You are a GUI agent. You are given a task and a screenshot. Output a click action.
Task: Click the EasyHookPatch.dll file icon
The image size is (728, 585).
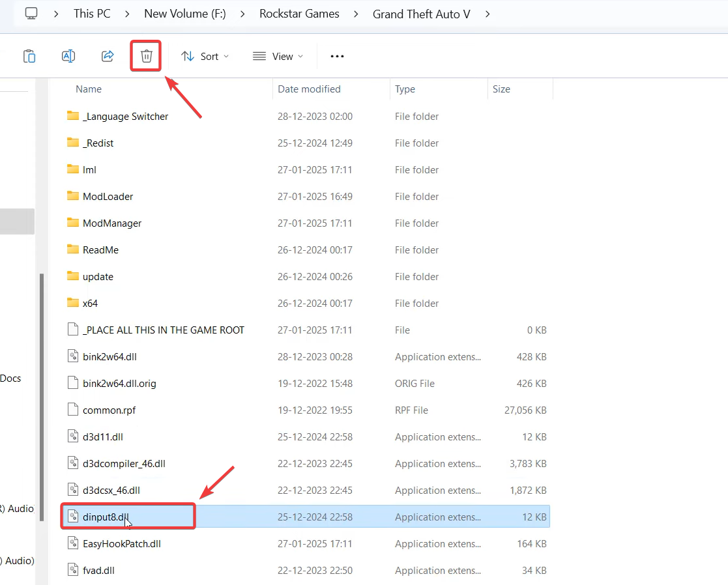73,543
